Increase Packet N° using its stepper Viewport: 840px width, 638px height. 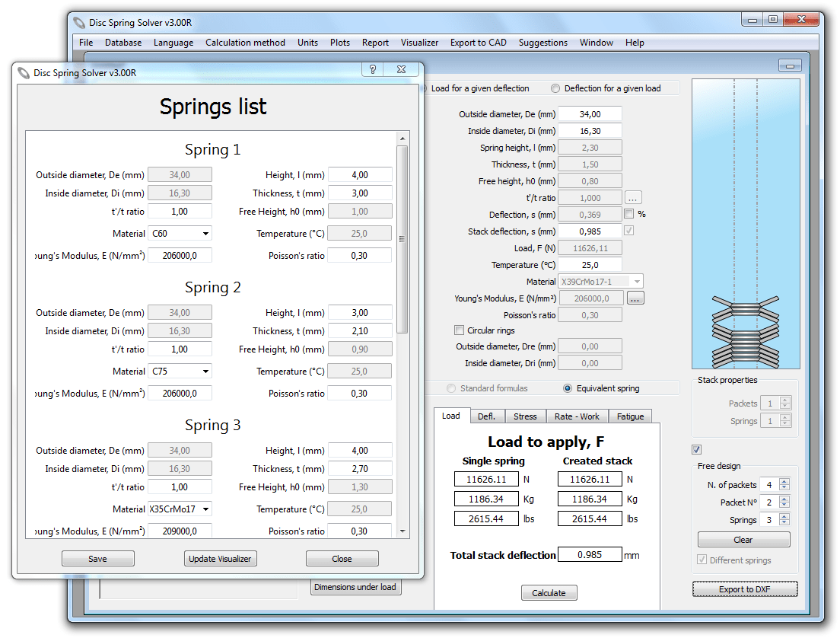(x=784, y=499)
